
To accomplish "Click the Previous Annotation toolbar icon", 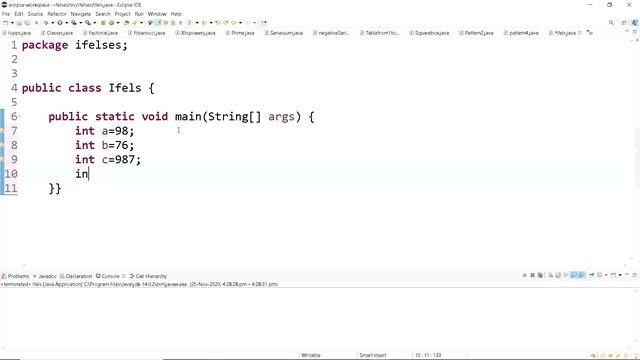I will [204, 23].
